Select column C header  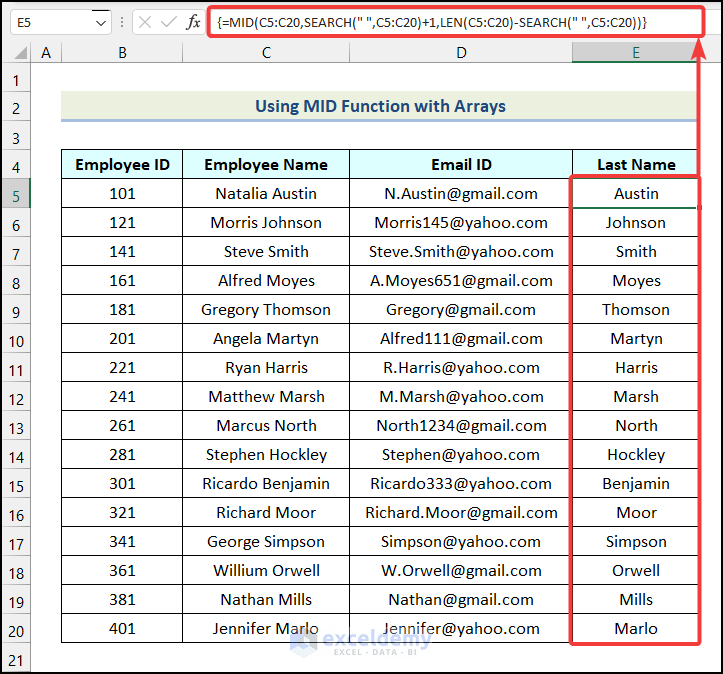coord(266,53)
